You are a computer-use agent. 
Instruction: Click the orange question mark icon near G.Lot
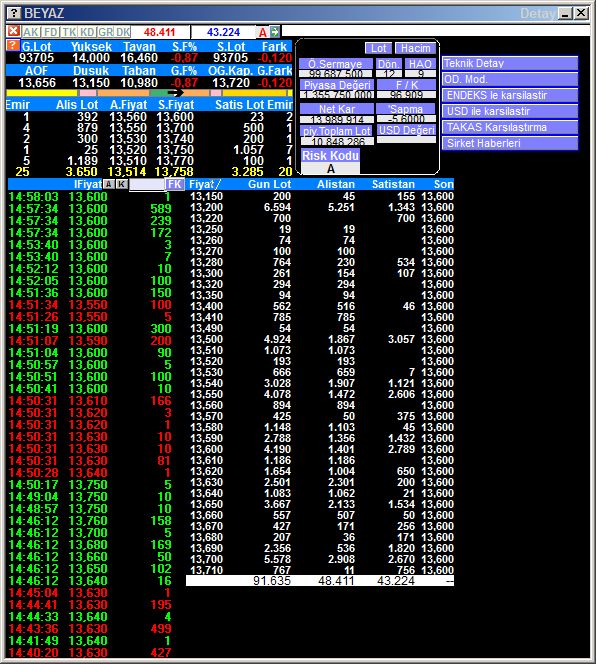tap(13, 45)
